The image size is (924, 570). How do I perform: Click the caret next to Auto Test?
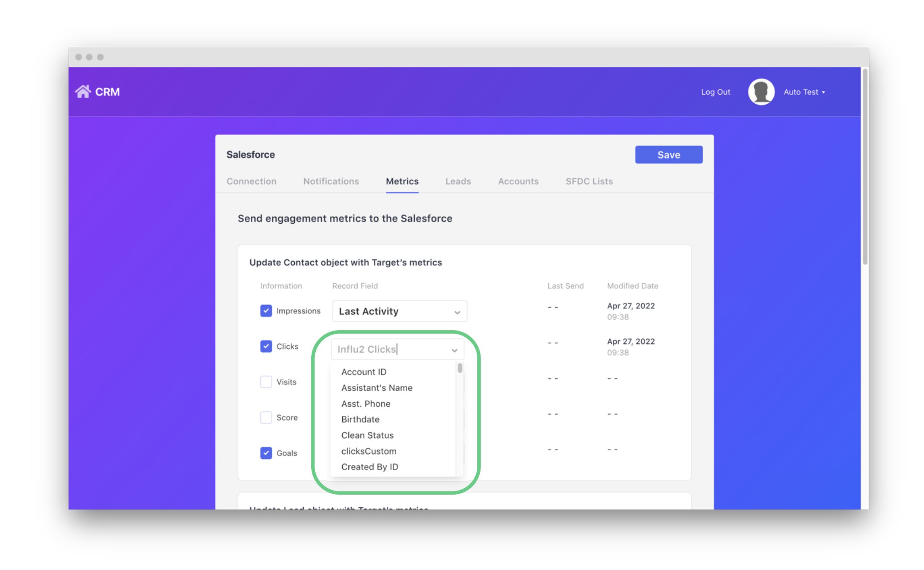tap(824, 92)
